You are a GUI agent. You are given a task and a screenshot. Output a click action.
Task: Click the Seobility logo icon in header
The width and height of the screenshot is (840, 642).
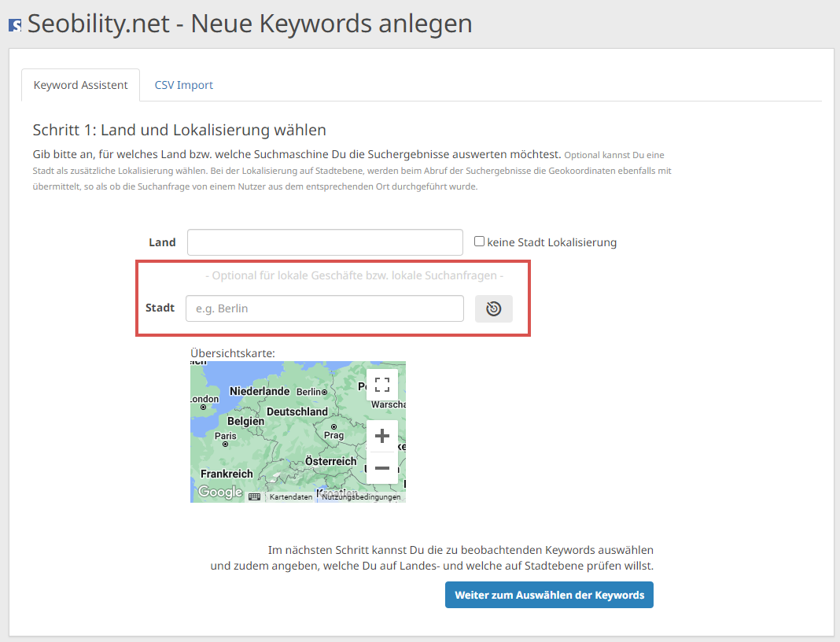(15, 24)
